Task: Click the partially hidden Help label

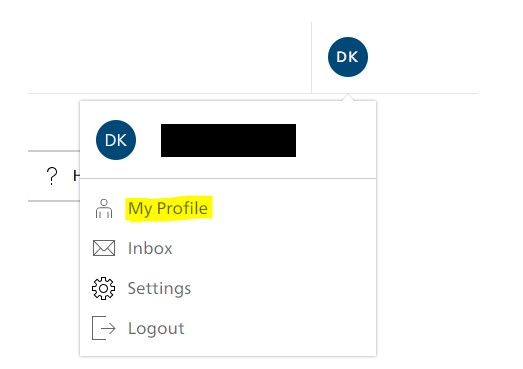Action: tap(76, 175)
